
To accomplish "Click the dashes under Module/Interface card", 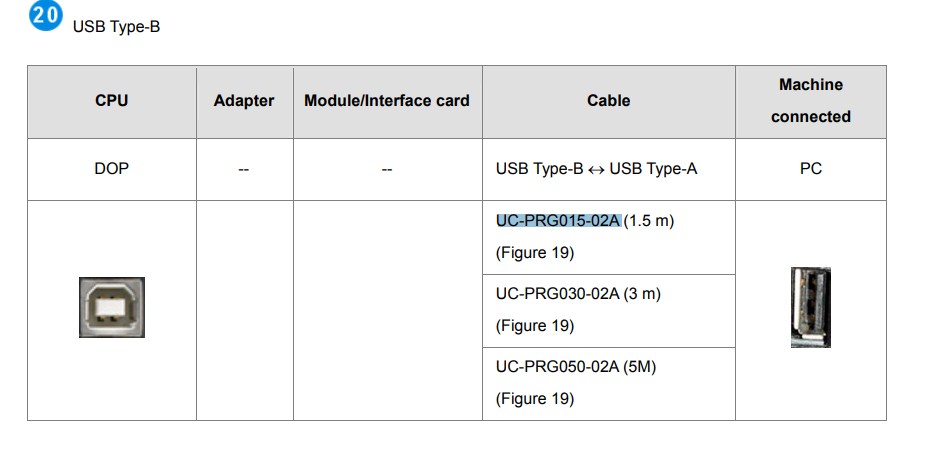I will pyautogui.click(x=387, y=170).
